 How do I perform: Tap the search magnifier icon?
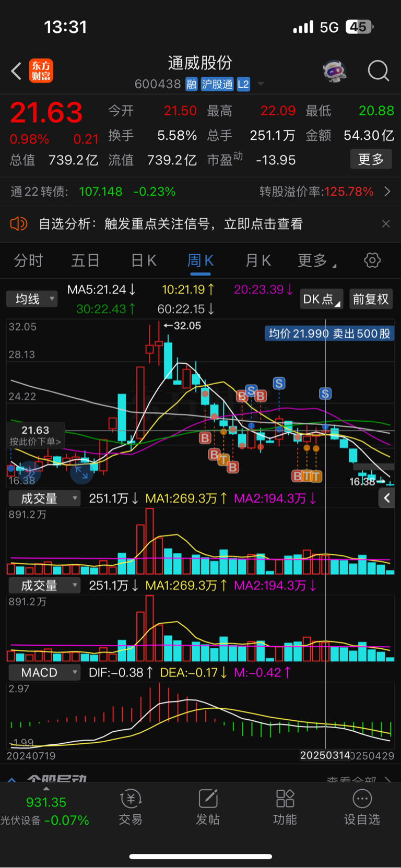coord(379,71)
